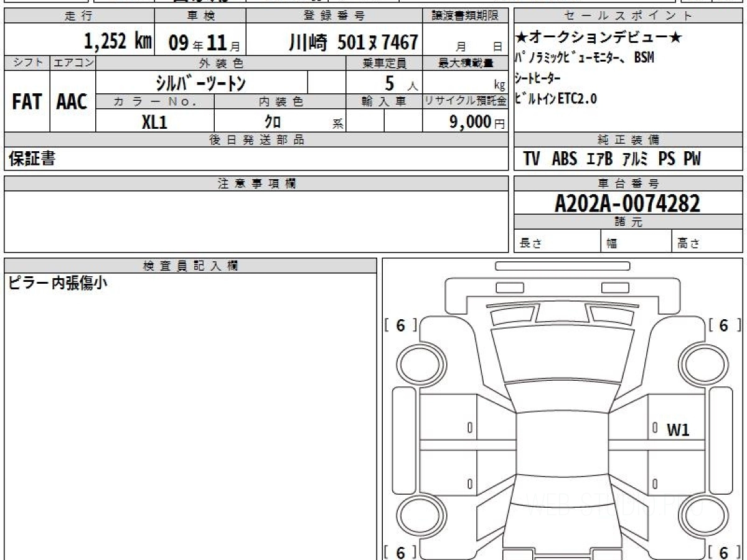
Task: Select inspector note ピラー内張傷小
Action: 57,284
